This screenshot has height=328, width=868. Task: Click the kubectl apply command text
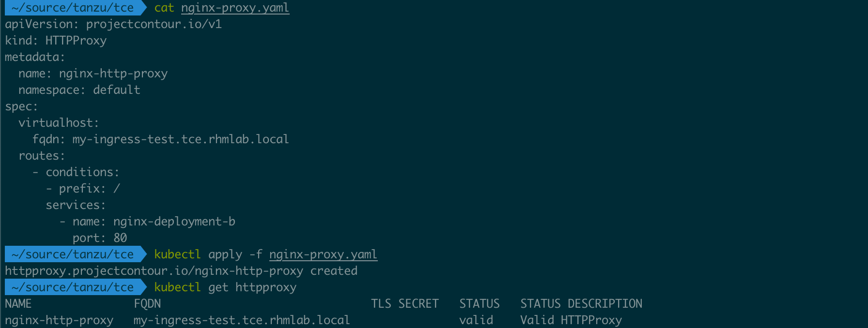265,254
